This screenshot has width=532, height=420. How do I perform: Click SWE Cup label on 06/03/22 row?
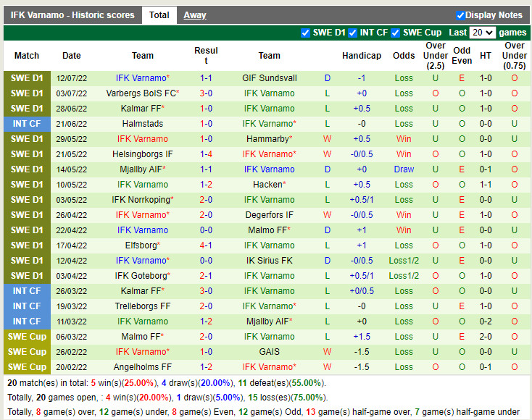pos(27,337)
